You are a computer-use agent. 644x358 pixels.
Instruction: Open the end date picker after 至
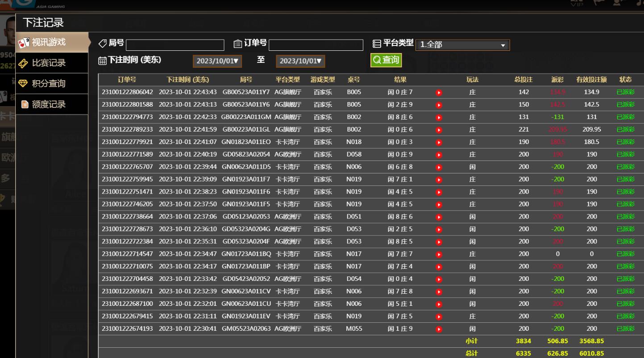[300, 61]
